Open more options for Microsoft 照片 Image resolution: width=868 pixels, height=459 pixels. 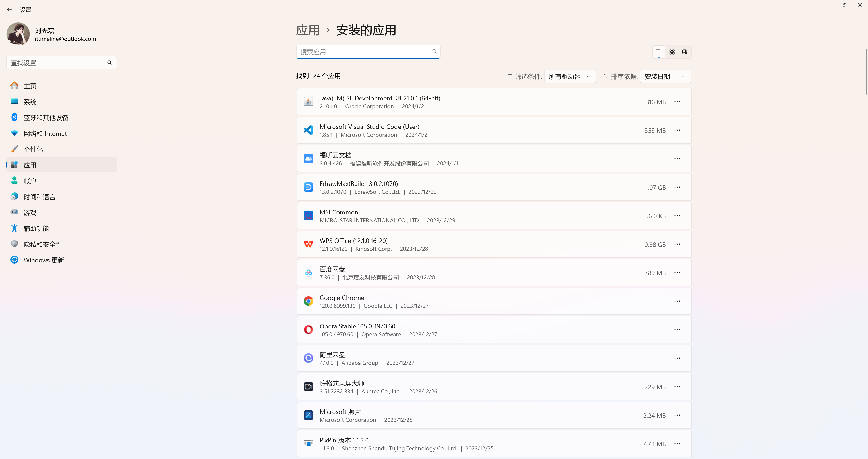coord(677,415)
